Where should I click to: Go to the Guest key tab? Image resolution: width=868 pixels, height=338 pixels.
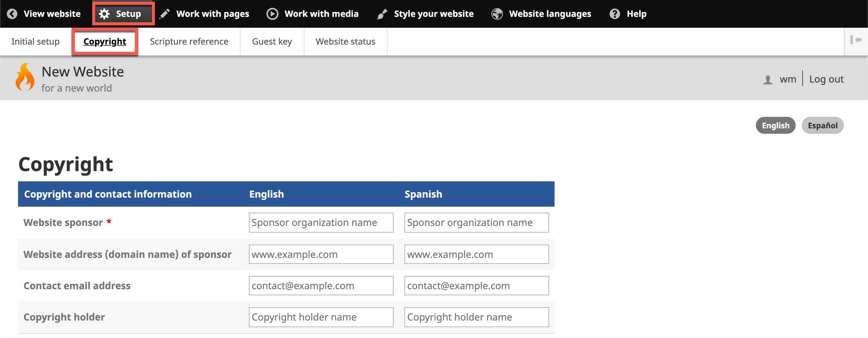(x=272, y=41)
